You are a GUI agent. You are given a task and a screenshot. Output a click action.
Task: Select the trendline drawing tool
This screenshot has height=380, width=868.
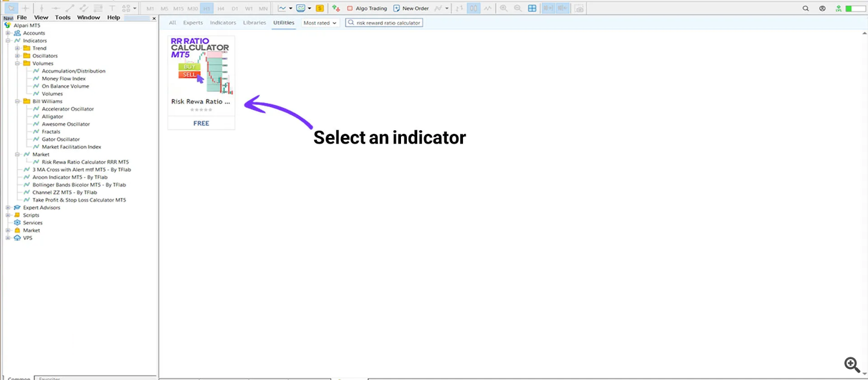click(x=69, y=8)
